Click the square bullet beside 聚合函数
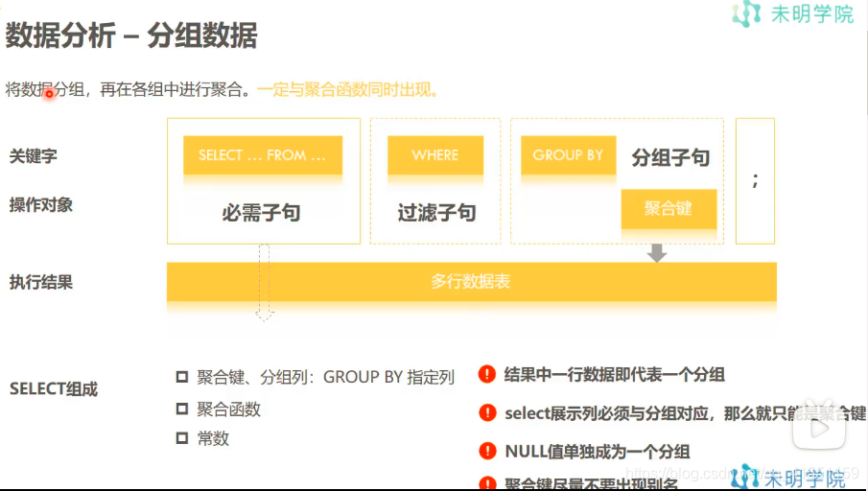Viewport: 868px width, 491px height. click(182, 409)
